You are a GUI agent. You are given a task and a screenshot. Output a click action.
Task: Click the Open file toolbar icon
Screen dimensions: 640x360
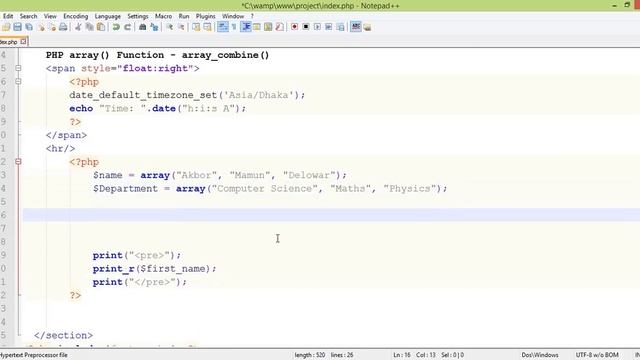pos(6,27)
